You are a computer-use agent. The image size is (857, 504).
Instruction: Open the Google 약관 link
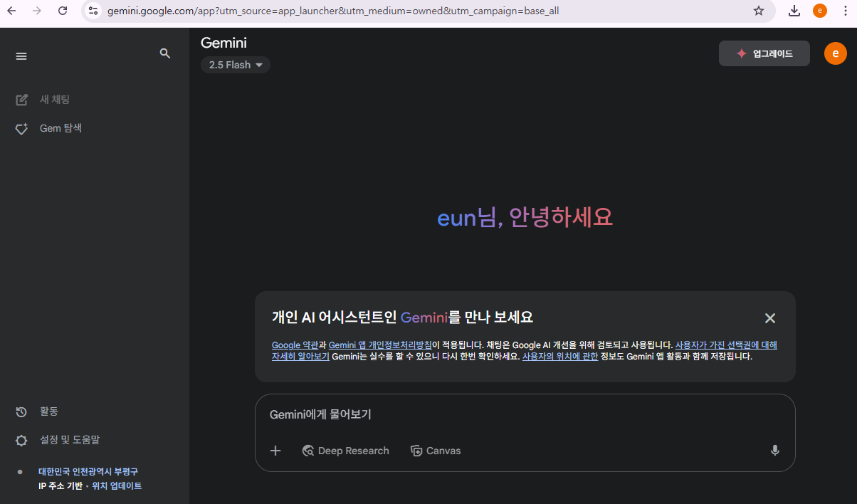(x=295, y=345)
